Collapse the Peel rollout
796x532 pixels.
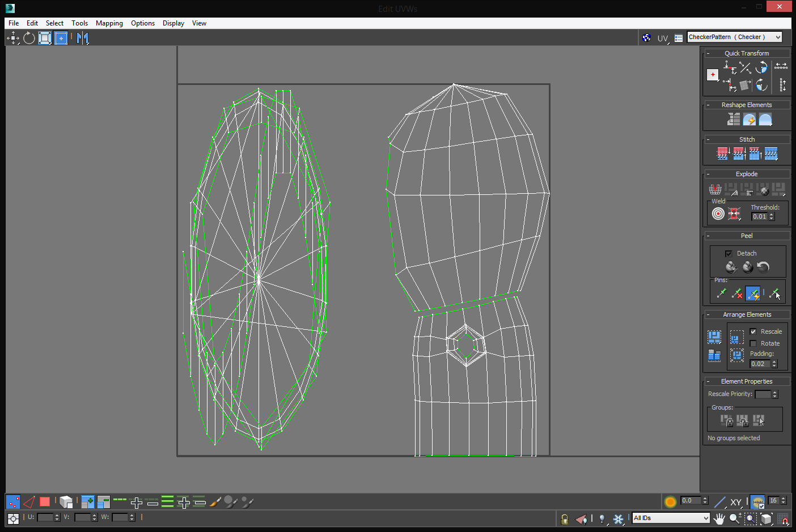[708, 236]
